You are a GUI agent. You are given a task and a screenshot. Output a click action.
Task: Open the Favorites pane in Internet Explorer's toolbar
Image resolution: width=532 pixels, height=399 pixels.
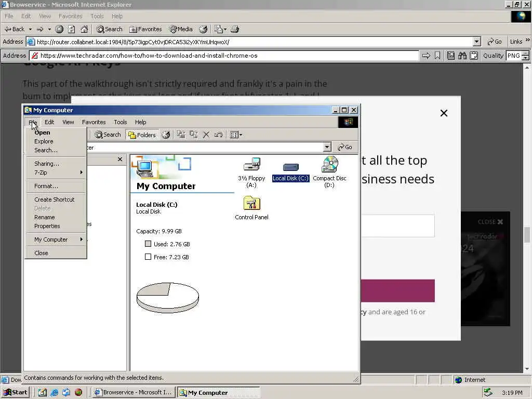click(x=145, y=29)
